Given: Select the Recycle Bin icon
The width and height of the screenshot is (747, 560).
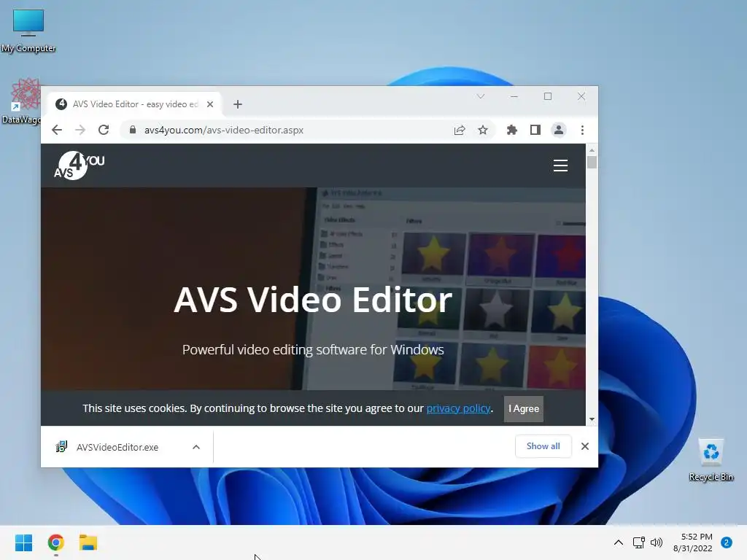Looking at the screenshot, I should click(x=711, y=460).
